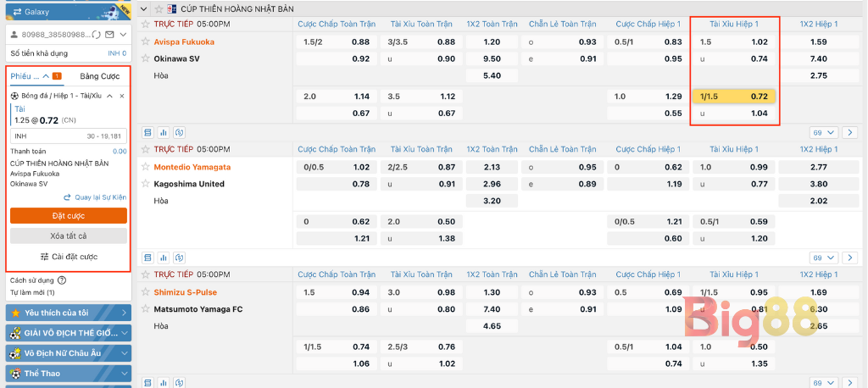Open statistics chart icon below Montedio Yamagata match
The image size is (868, 388).
pos(164,258)
